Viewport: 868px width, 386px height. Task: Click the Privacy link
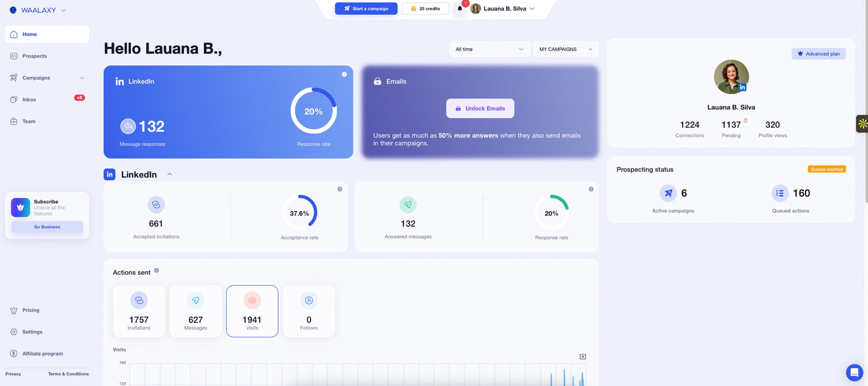pos(13,374)
